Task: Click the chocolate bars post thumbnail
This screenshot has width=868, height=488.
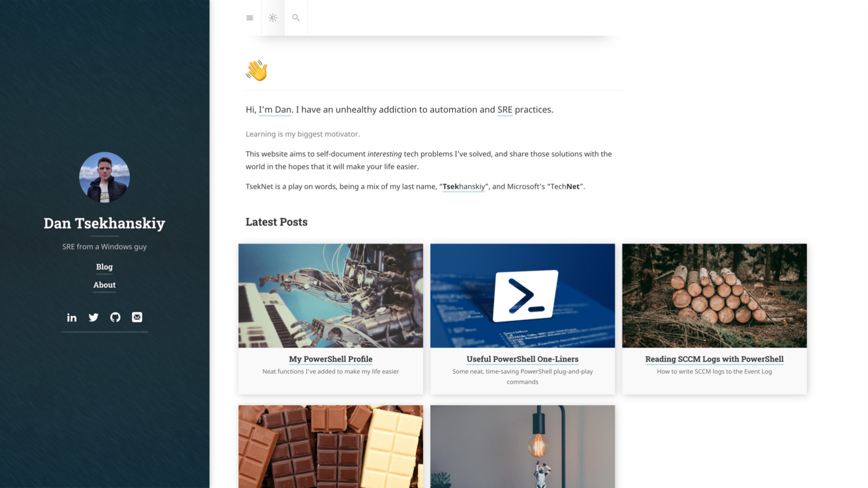Action: 330,446
